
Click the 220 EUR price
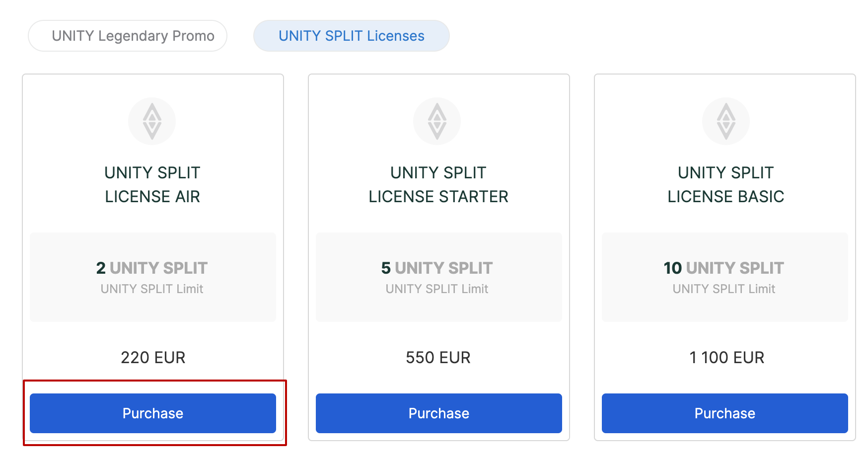click(x=153, y=357)
